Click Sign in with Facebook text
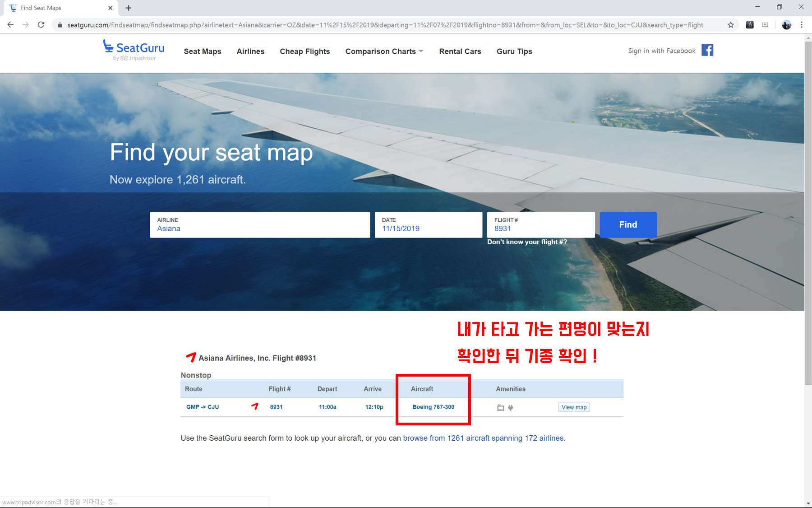The width and height of the screenshot is (812, 508). [662, 51]
